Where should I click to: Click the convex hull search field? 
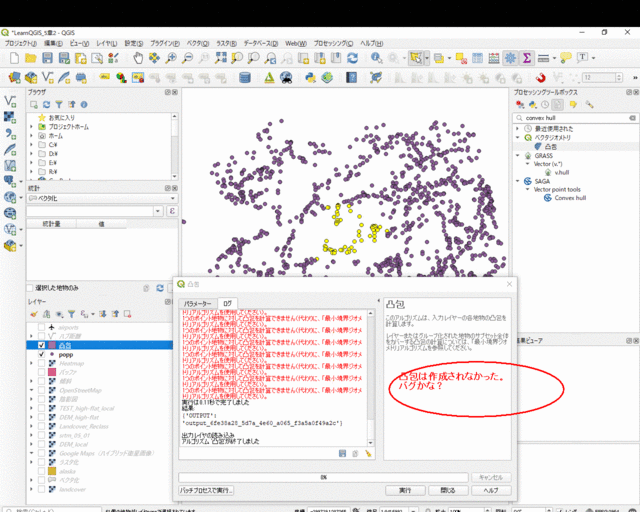(576, 118)
